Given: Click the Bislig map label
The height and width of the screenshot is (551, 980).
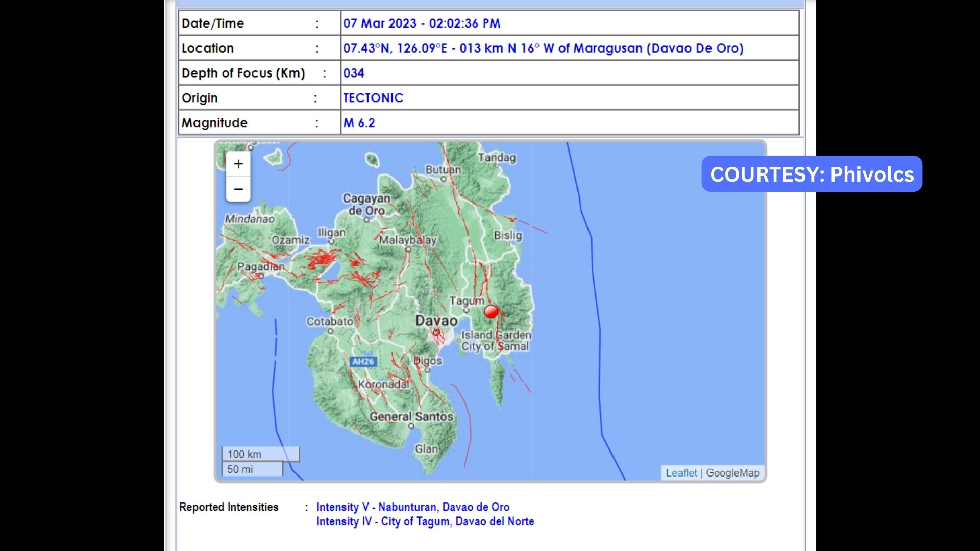Looking at the screenshot, I should 508,235.
